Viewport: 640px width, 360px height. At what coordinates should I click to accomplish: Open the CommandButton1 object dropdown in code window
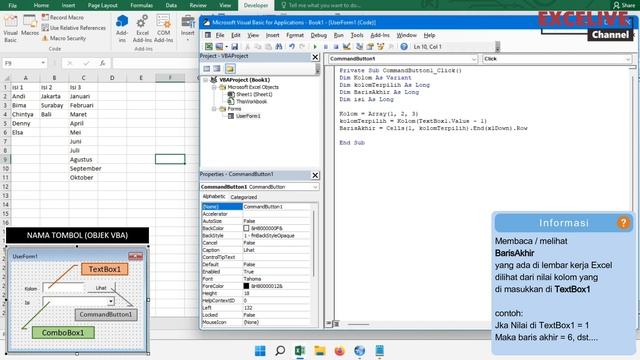(474, 59)
